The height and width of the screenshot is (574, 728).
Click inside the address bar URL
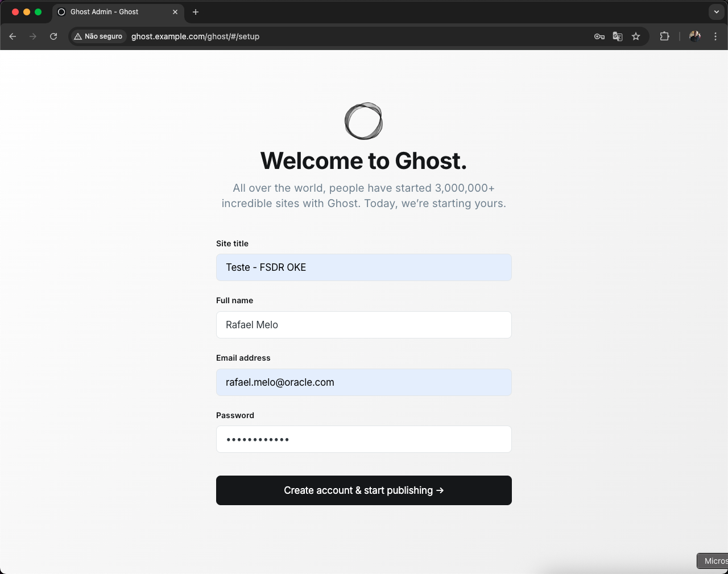tap(195, 36)
